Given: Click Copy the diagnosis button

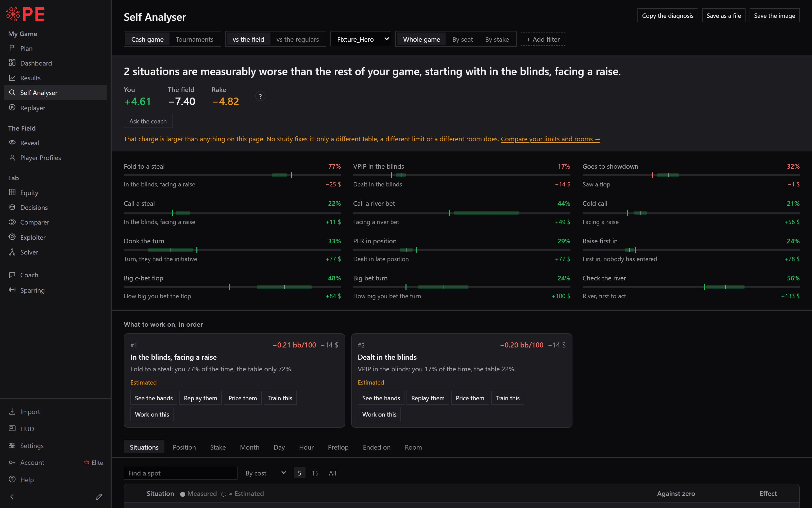Looking at the screenshot, I should pyautogui.click(x=667, y=15).
